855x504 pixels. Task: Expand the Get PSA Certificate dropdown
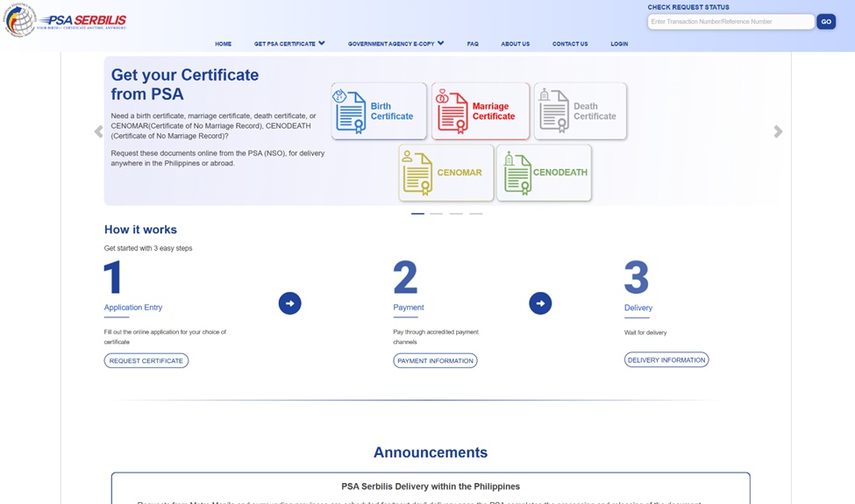coord(289,44)
